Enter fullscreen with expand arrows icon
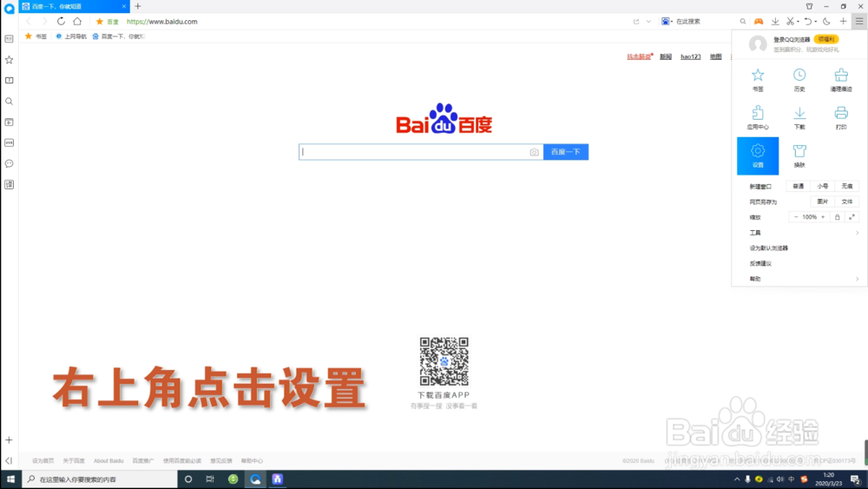The width and height of the screenshot is (868, 489). pos(852,217)
